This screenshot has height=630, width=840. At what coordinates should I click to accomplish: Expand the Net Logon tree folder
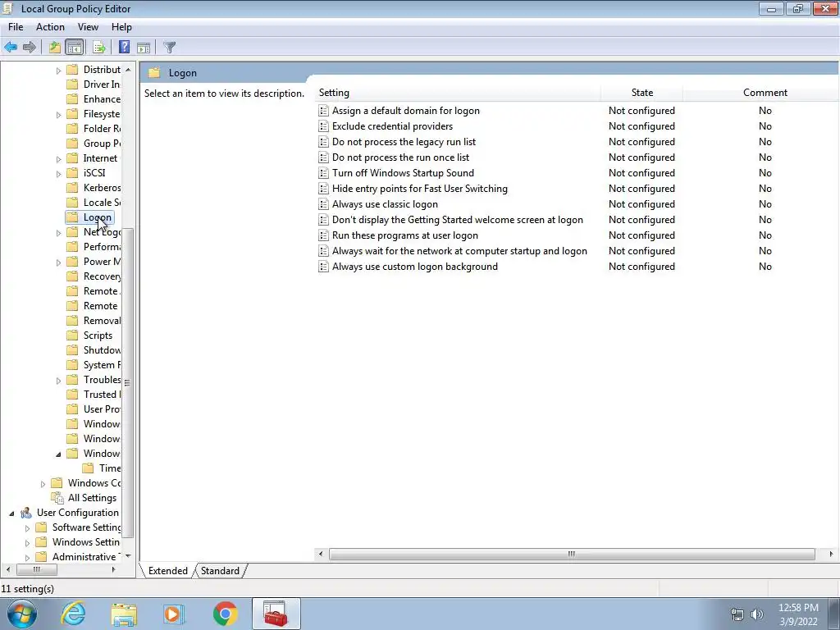pyautogui.click(x=58, y=233)
